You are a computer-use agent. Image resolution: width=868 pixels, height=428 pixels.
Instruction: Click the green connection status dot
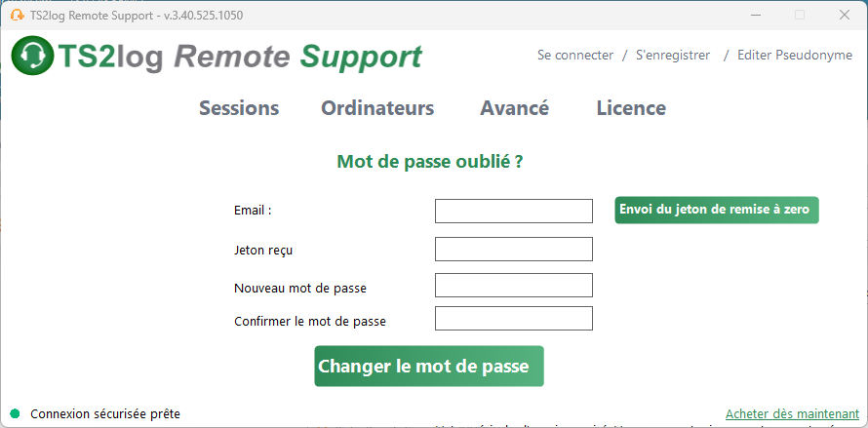click(15, 413)
